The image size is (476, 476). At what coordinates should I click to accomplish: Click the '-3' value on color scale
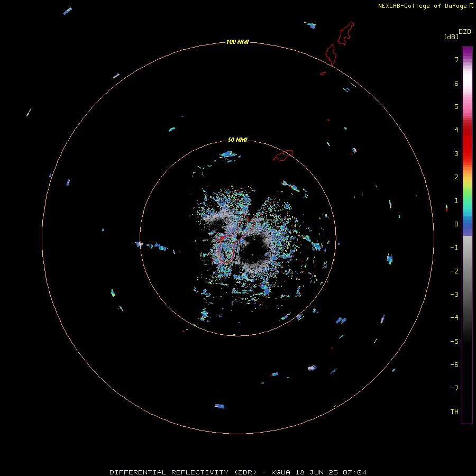pyautogui.click(x=454, y=295)
